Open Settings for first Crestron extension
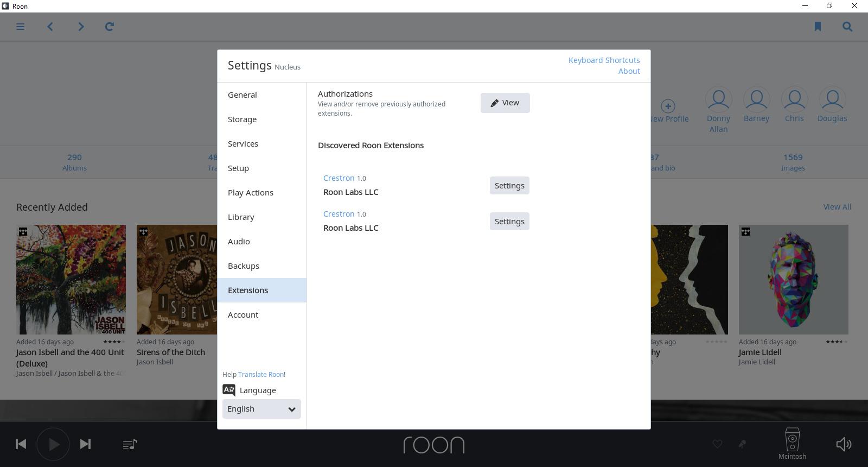This screenshot has height=467, width=868. (509, 186)
